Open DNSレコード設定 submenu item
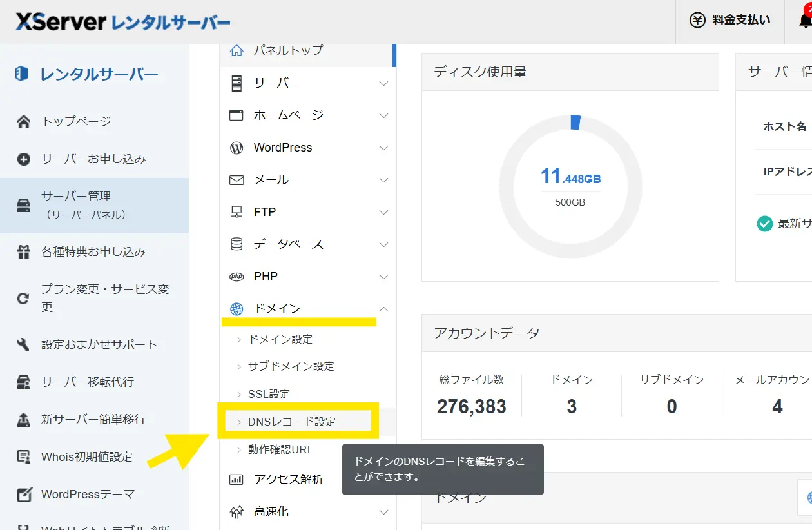 292,422
